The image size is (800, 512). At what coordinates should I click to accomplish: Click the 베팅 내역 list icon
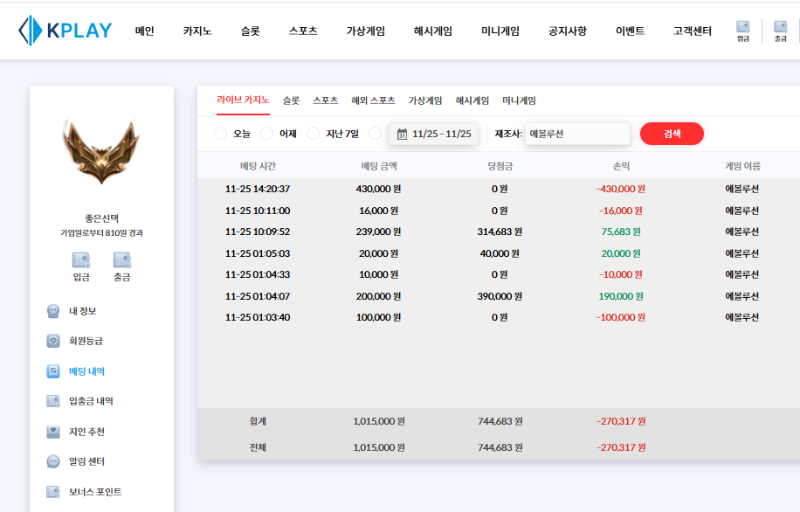(x=53, y=371)
